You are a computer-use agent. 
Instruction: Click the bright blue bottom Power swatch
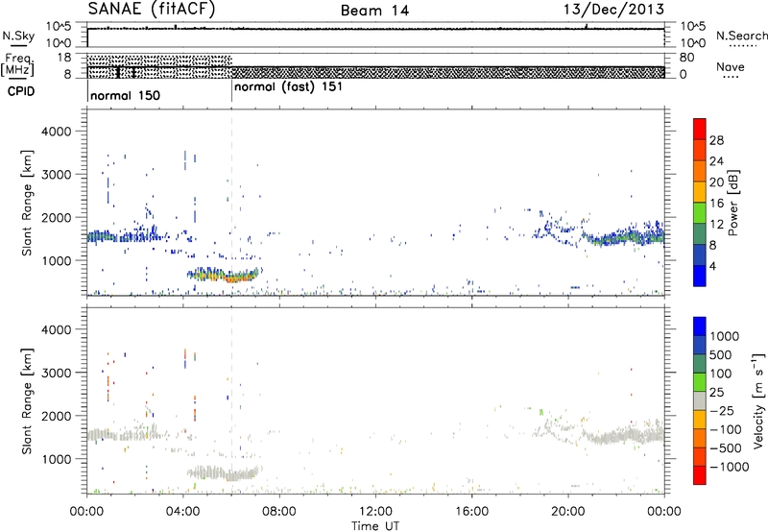click(700, 276)
